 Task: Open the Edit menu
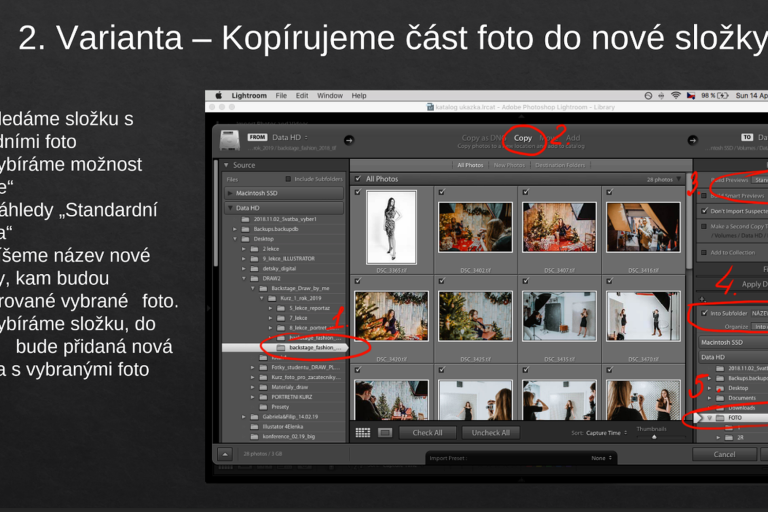(302, 96)
